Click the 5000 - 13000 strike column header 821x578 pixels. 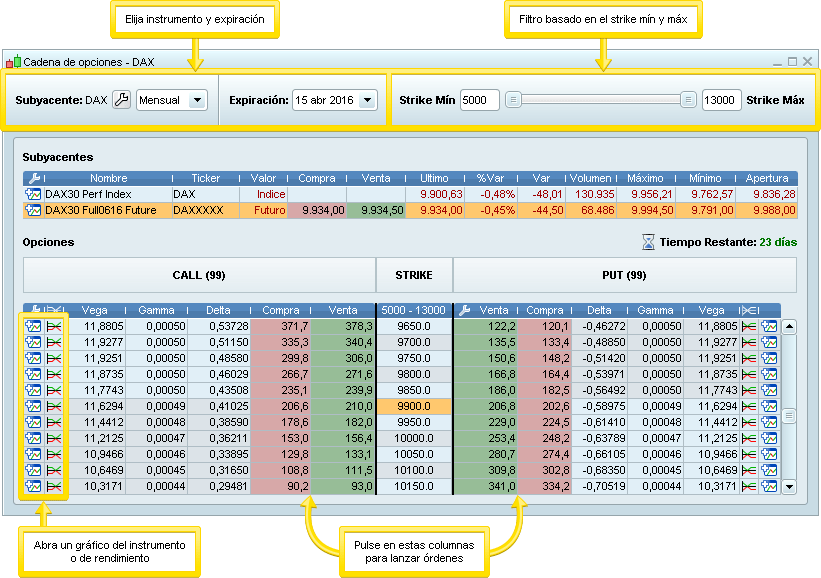414,310
